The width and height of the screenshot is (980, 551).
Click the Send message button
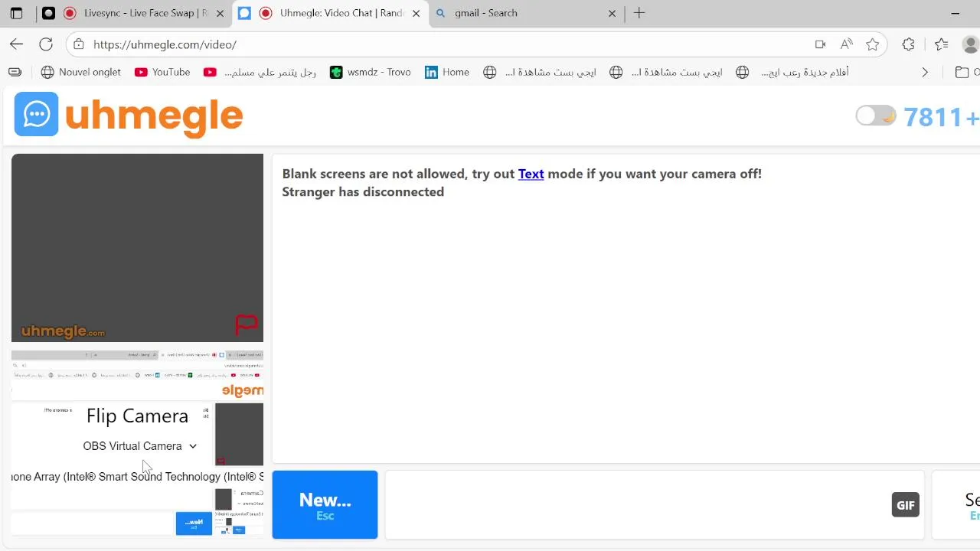(x=956, y=505)
